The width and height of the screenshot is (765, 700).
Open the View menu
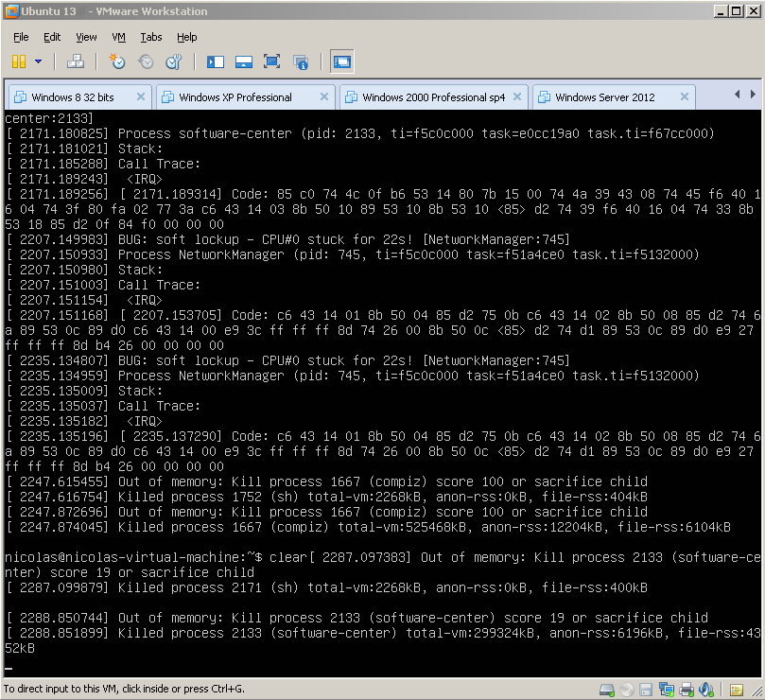86,37
